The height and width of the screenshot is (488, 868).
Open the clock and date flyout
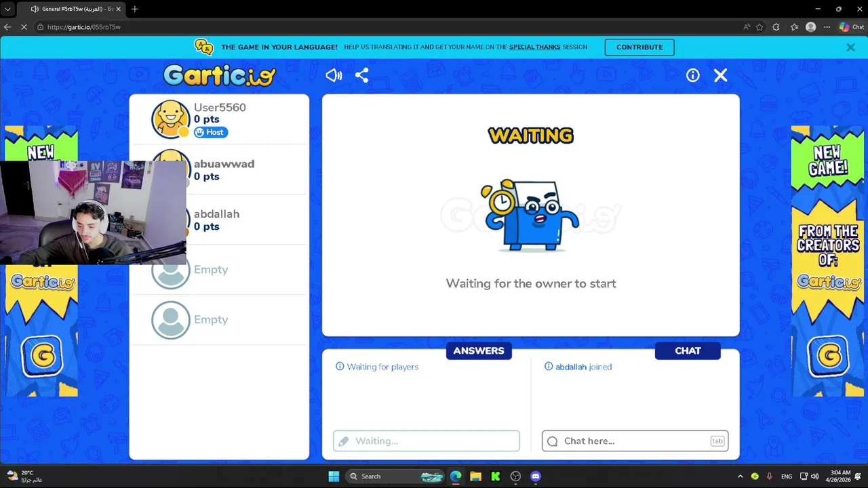point(840,476)
